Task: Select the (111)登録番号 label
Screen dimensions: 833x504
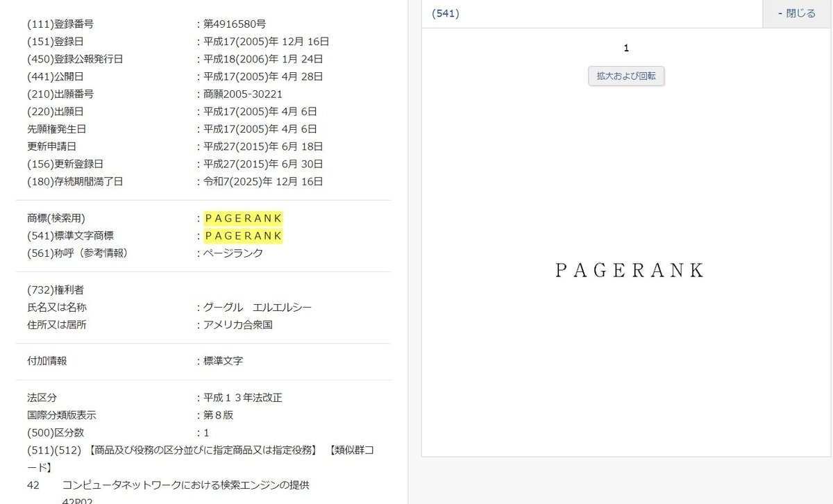Action: (x=60, y=24)
